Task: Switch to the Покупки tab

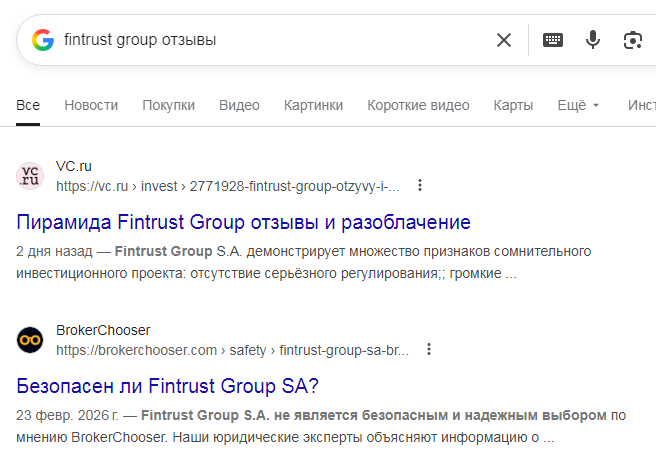Action: 168,105
